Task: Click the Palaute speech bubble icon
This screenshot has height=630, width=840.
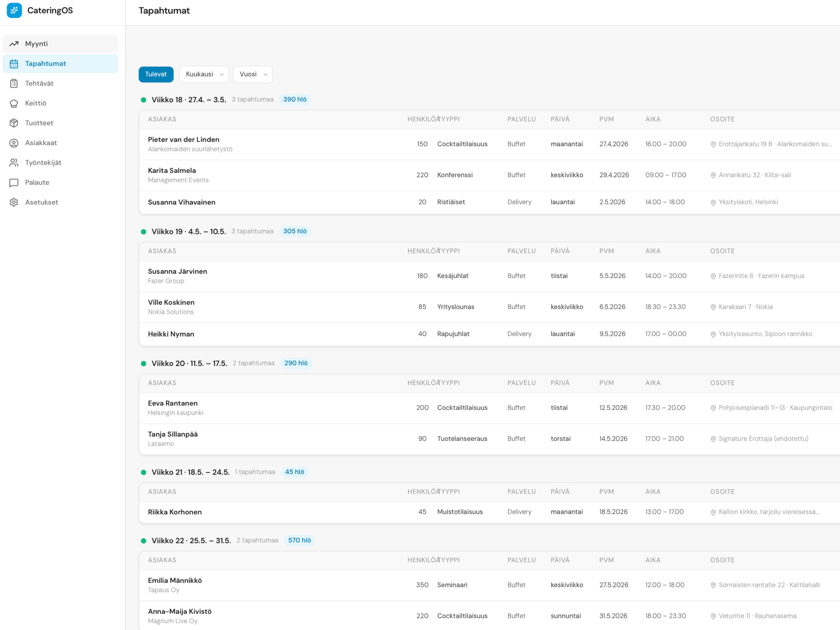Action: [x=14, y=183]
